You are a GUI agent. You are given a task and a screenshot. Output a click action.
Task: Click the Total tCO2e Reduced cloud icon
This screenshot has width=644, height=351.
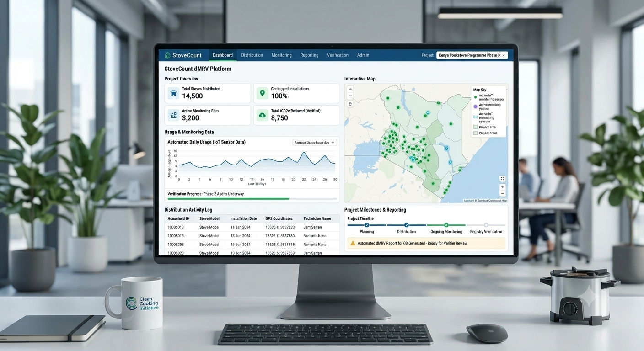pyautogui.click(x=262, y=115)
